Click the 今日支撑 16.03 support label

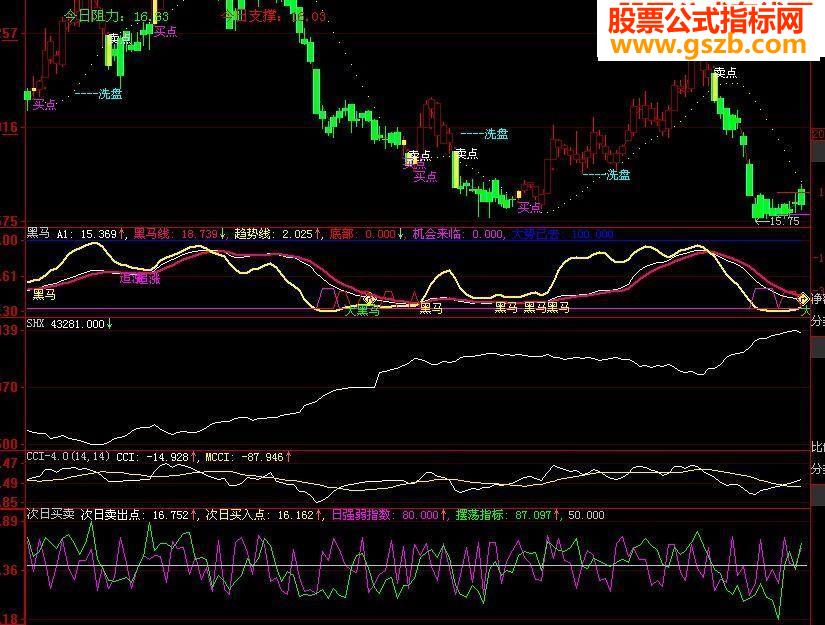pyautogui.click(x=273, y=16)
